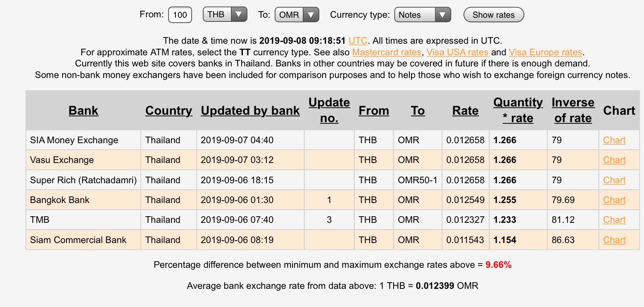644x307 pixels.
Task: Sort table by Country column header
Action: (169, 111)
